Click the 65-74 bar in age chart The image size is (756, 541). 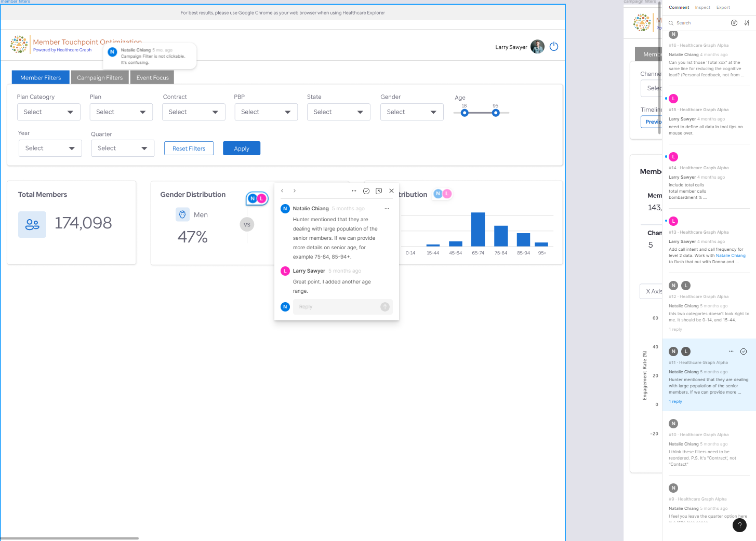pos(478,229)
